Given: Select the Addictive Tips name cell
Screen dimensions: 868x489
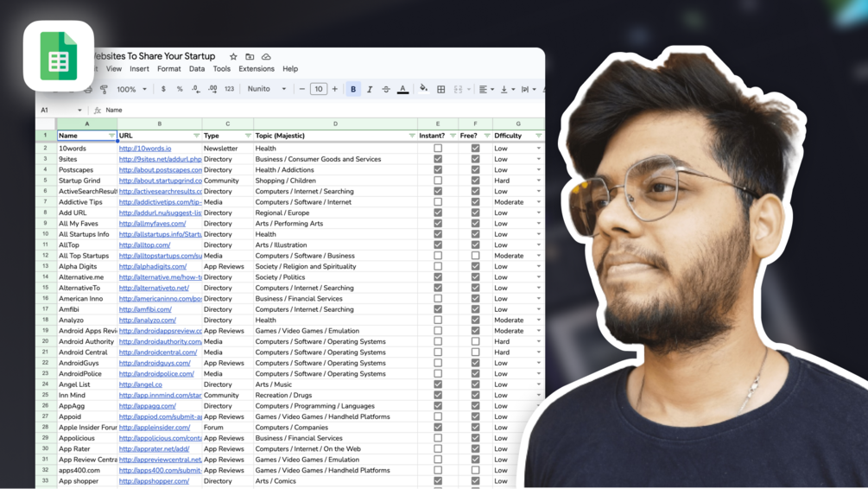Looking at the screenshot, I should click(87, 202).
